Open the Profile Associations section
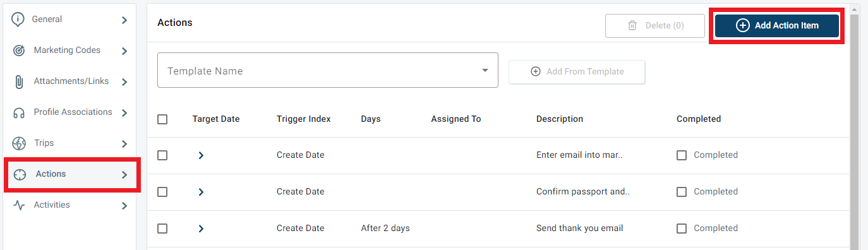Viewport: 868px width, 250px height. (69, 112)
